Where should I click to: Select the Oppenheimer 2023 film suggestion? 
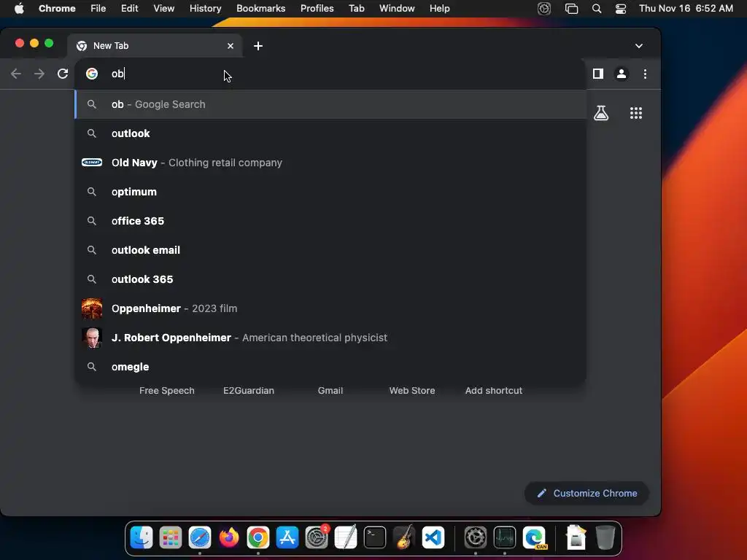tap(330, 308)
